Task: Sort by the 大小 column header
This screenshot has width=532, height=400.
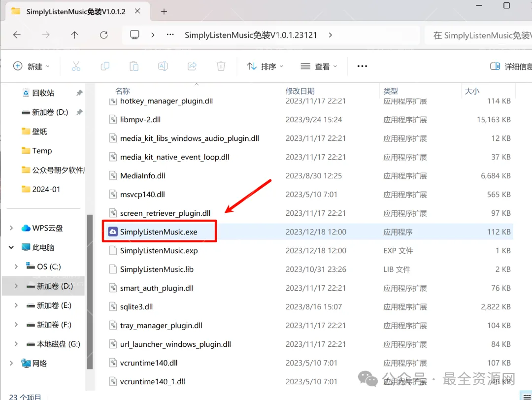Action: (472, 91)
